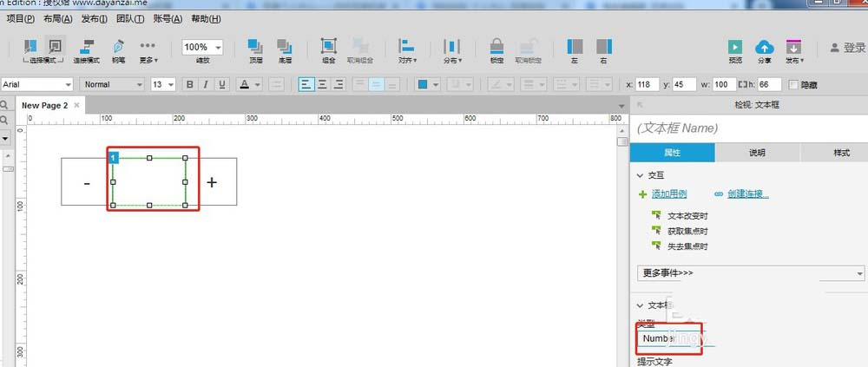
Task: Send to bottom with 底层 icon
Action: coord(285,47)
